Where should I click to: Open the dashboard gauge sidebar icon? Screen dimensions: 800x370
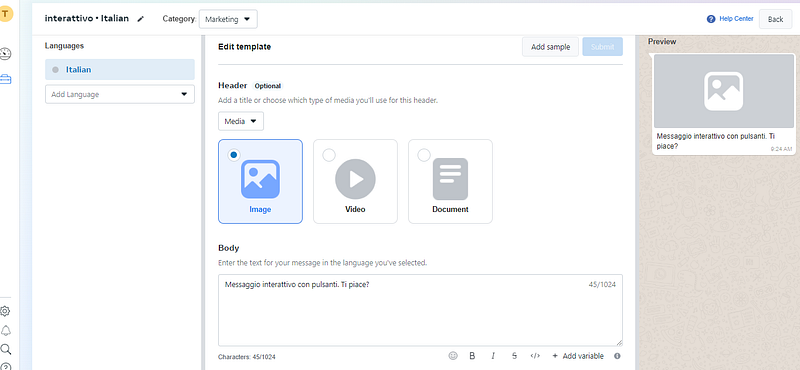pyautogui.click(x=5, y=54)
